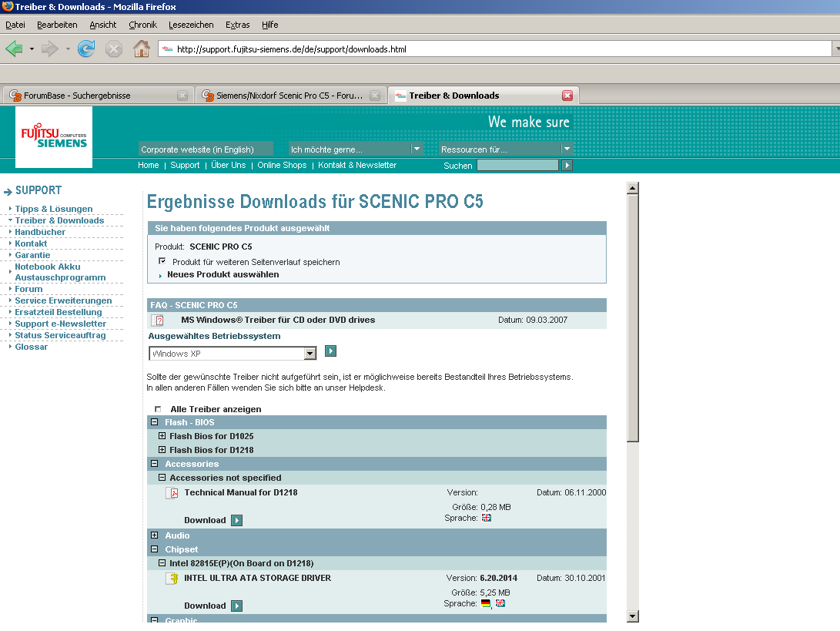The image size is (840, 631).
Task: Click inside the Suchen search field
Action: click(x=517, y=165)
